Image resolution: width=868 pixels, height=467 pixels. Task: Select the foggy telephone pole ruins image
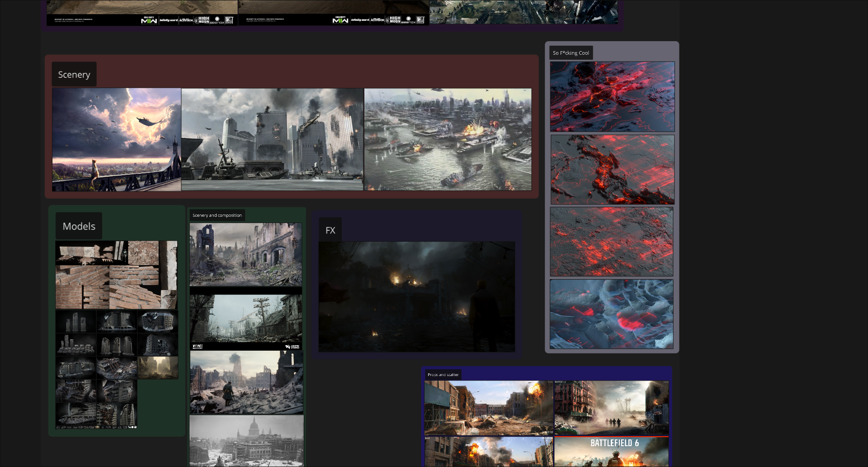tap(246, 322)
